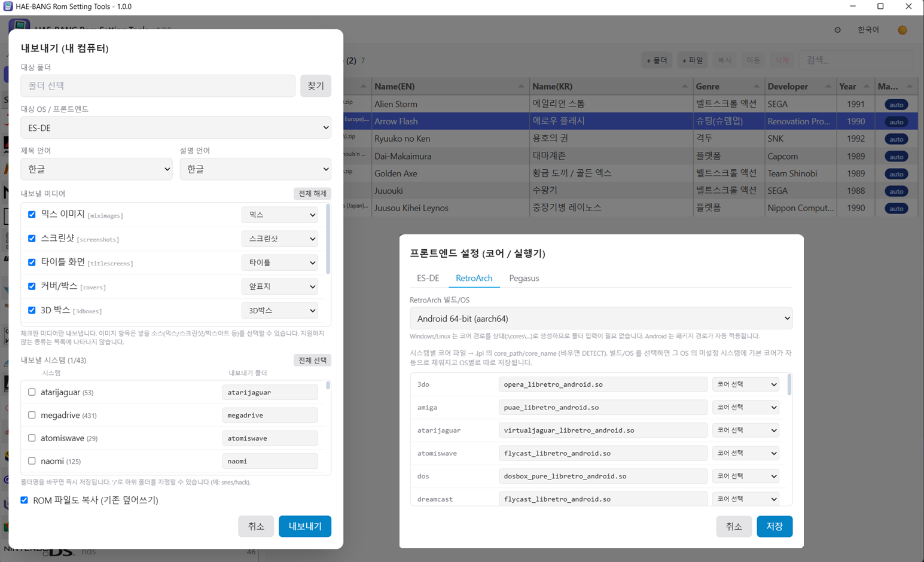Check the naomi system checkbox

pyautogui.click(x=32, y=461)
